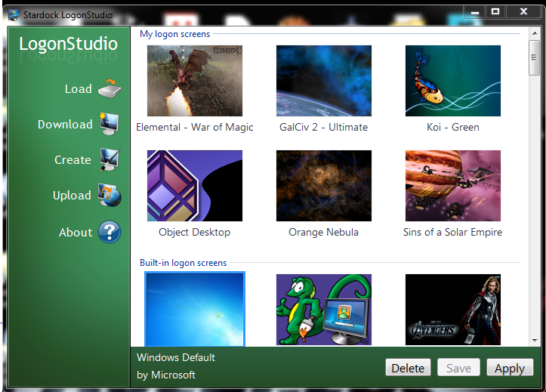The height and width of the screenshot is (392, 546).
Task: Click the LogonStudio logo title in sidebar
Action: click(x=68, y=45)
